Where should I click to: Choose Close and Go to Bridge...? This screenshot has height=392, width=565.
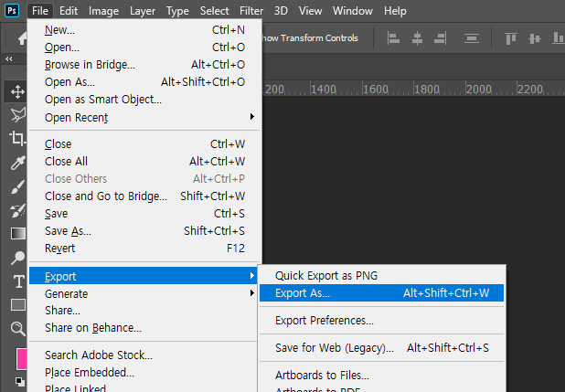(x=144, y=196)
